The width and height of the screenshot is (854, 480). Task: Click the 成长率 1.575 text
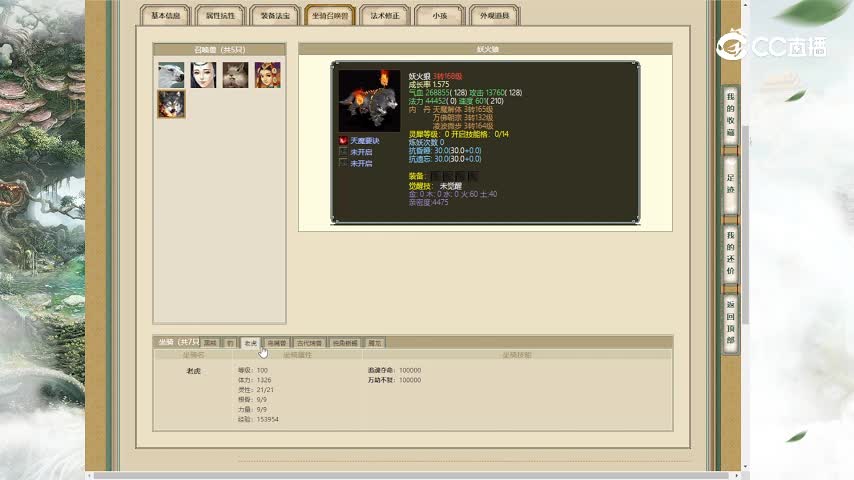429,84
